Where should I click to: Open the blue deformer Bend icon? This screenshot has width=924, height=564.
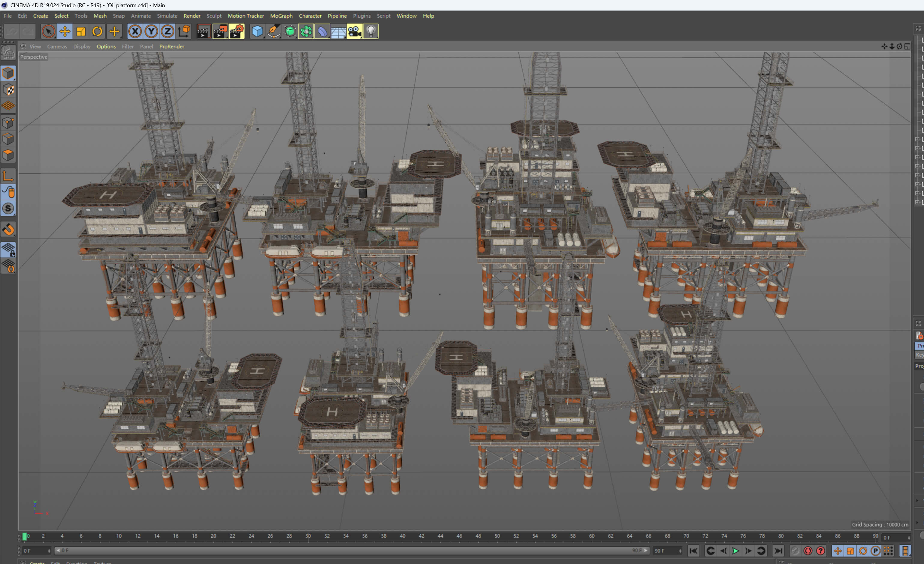(x=322, y=32)
